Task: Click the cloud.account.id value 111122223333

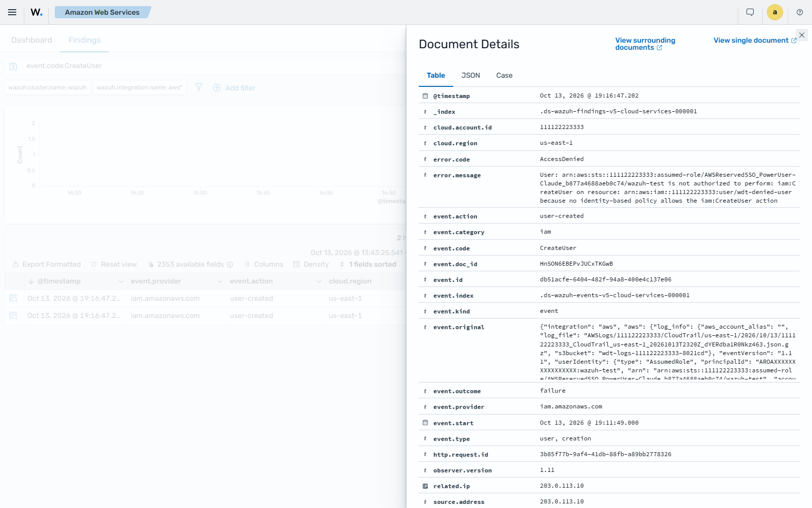Action: 562,127
